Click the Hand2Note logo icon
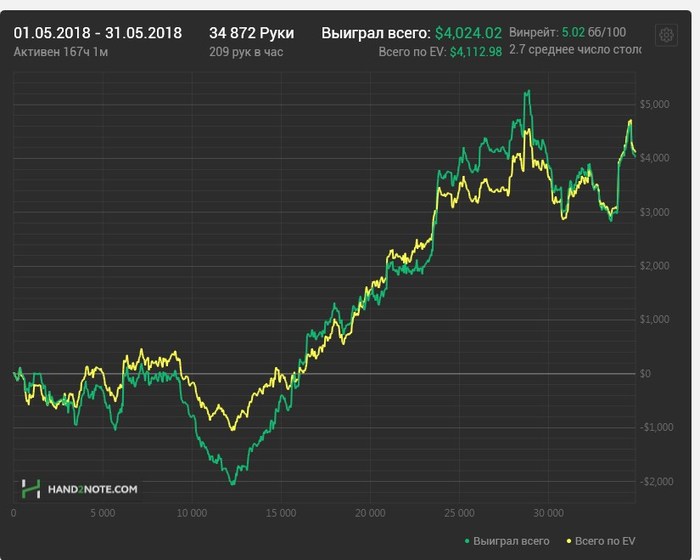This screenshot has width=700, height=560. coord(31,489)
